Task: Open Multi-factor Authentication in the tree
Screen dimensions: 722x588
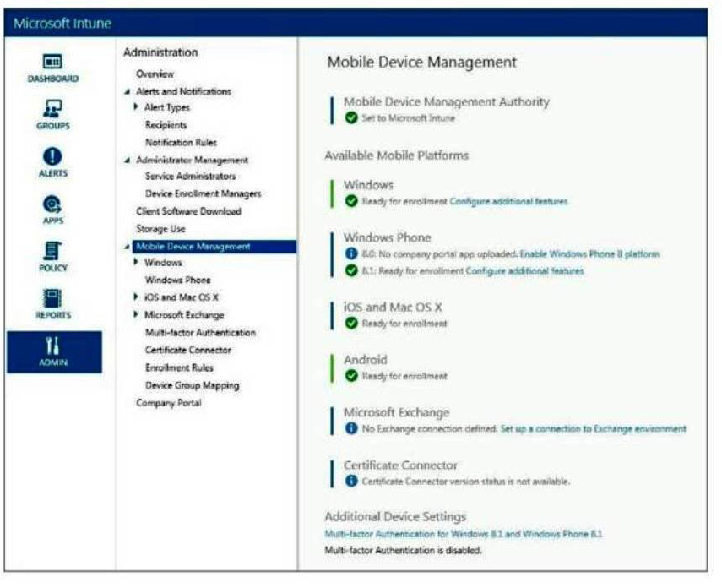Action: 200,332
